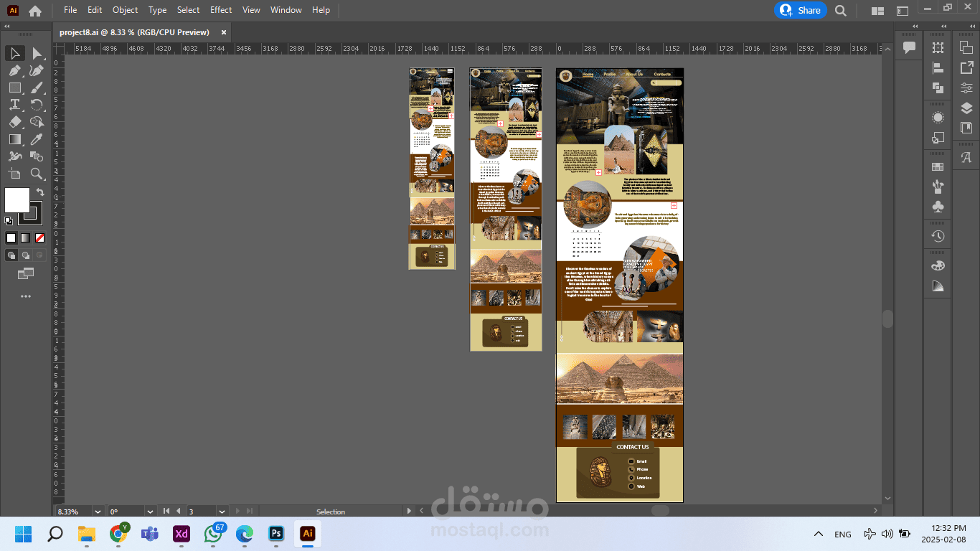
Task: Open the Search button in the top bar
Action: click(841, 11)
